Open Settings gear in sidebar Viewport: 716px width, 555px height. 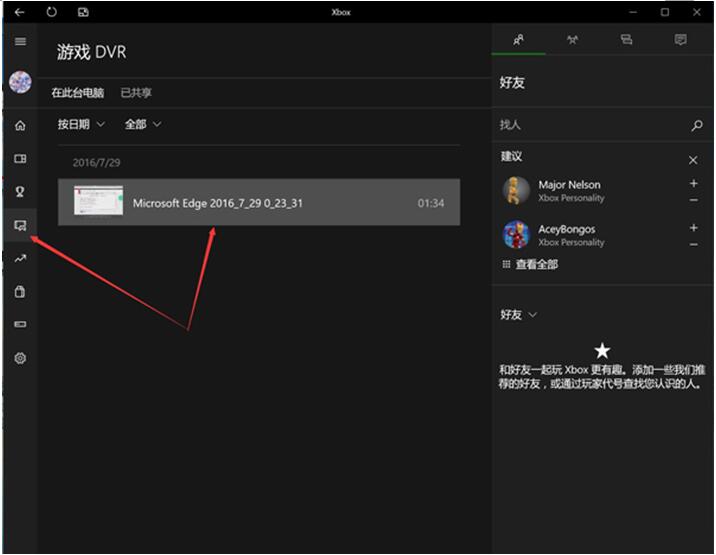coord(20,358)
